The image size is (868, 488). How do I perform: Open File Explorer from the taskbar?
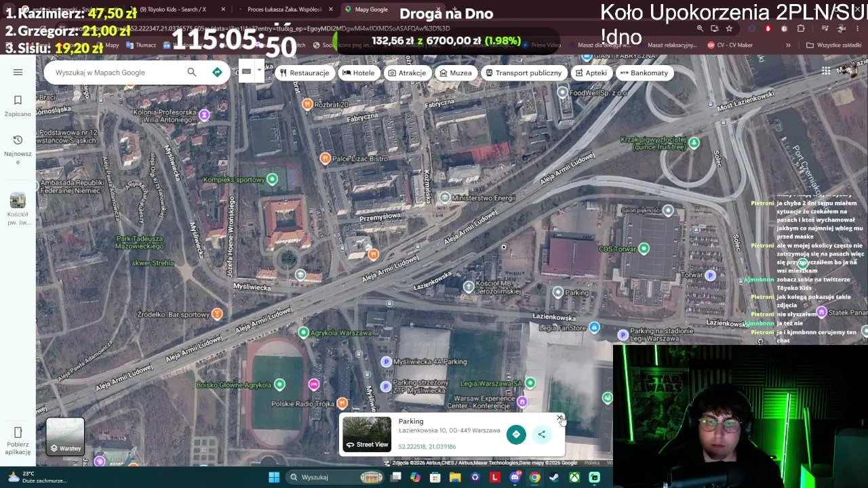point(455,477)
